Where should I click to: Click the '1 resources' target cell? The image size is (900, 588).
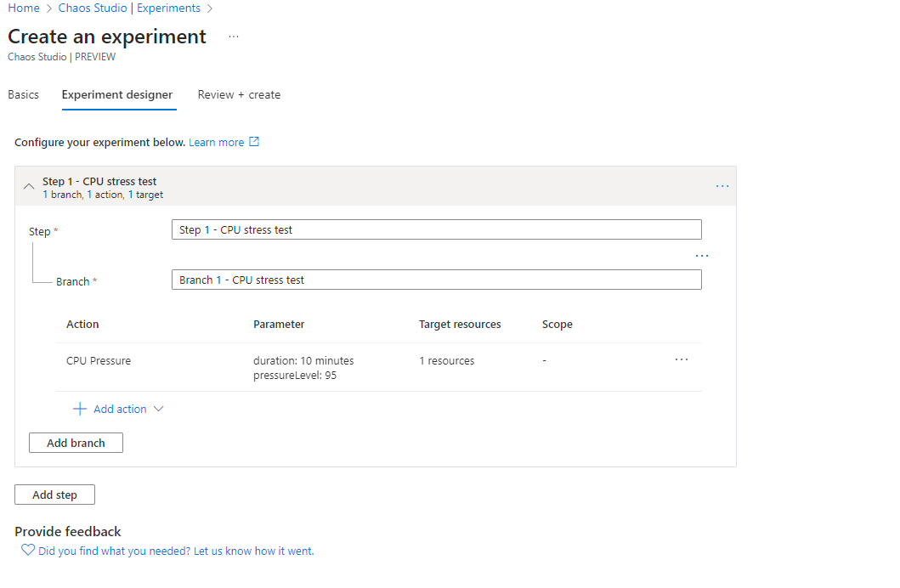446,361
